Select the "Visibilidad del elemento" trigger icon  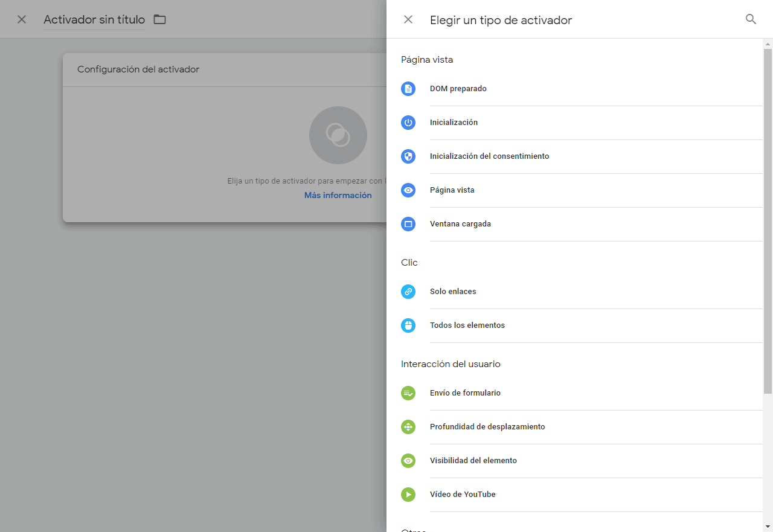tap(408, 460)
